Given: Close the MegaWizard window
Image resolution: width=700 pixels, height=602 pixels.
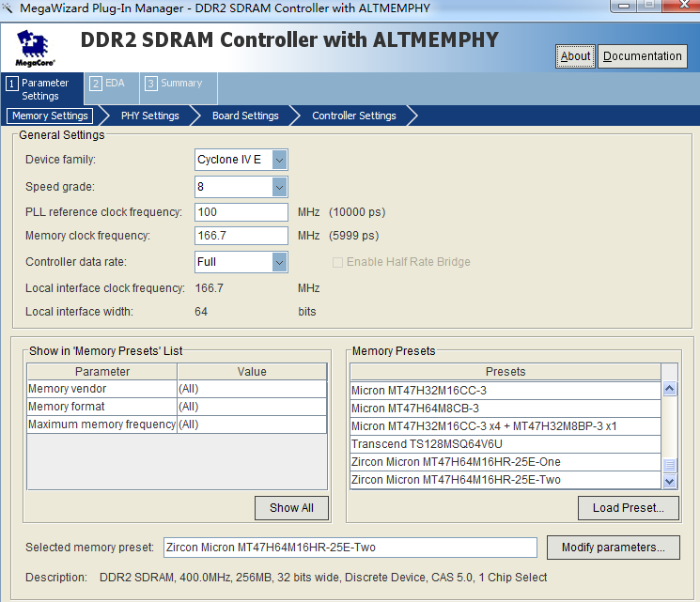Looking at the screenshot, I should [x=682, y=6].
